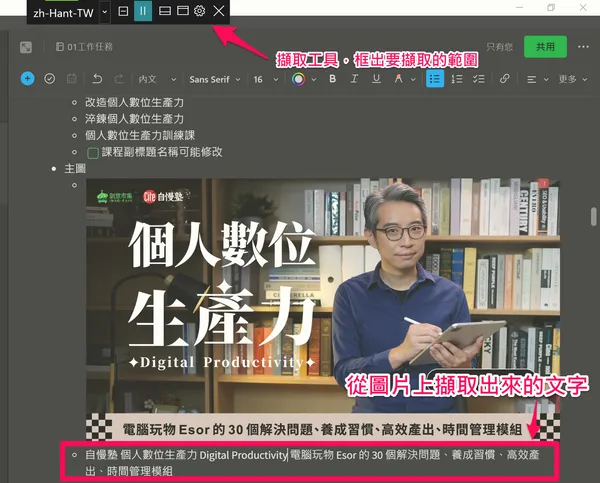Click the text alignment icon

pyautogui.click(x=532, y=80)
